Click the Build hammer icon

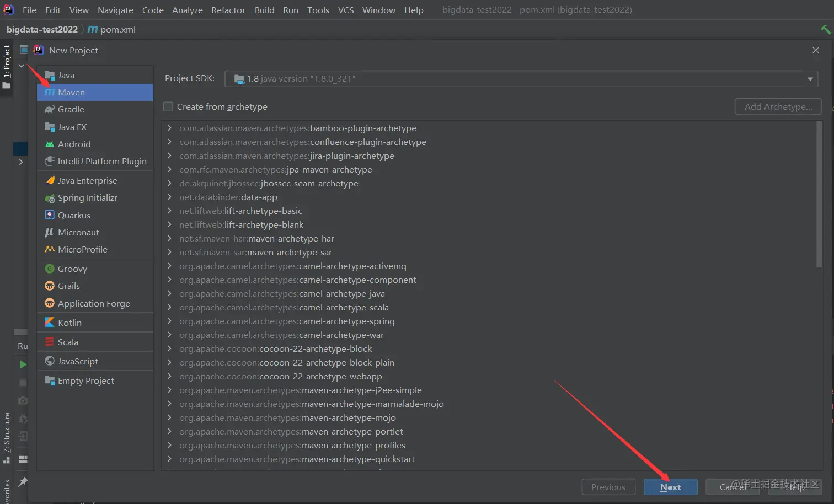click(x=826, y=29)
